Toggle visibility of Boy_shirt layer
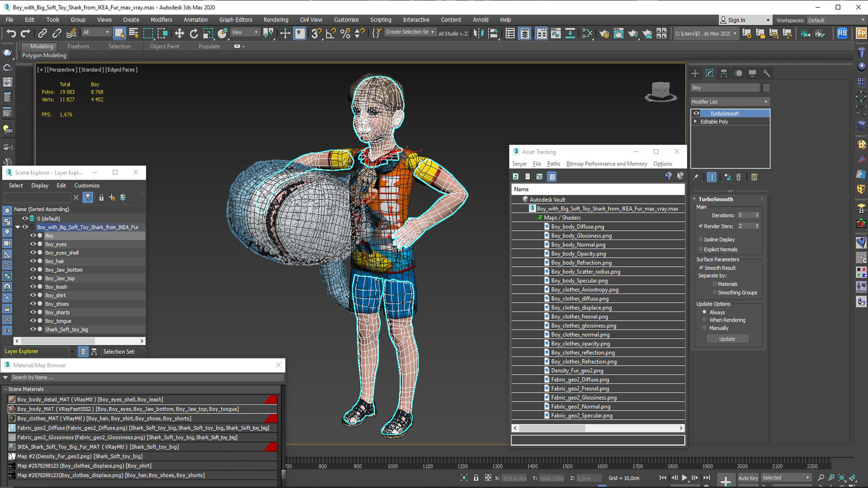This screenshot has height=488, width=868. click(33, 295)
